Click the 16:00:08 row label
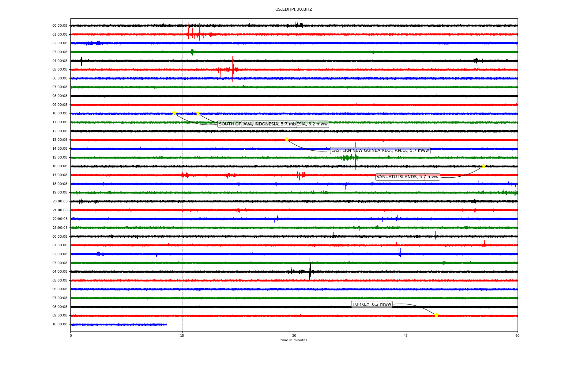Screen dimensions: 588x368 click(60, 166)
